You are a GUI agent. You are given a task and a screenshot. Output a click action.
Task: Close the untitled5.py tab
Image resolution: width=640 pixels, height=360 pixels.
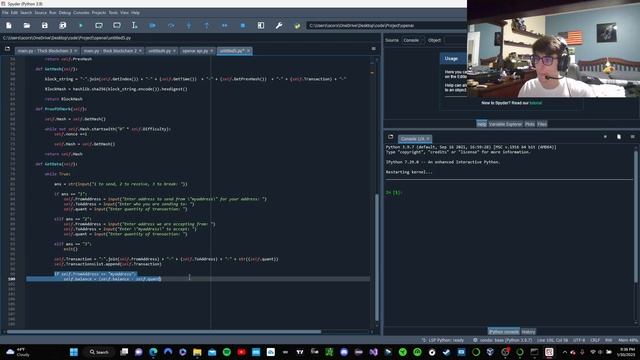click(248, 51)
